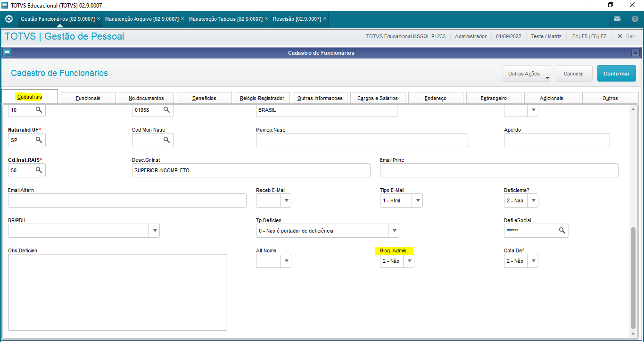644x342 pixels.
Task: Click into the Email Princ field
Action: [x=499, y=170]
